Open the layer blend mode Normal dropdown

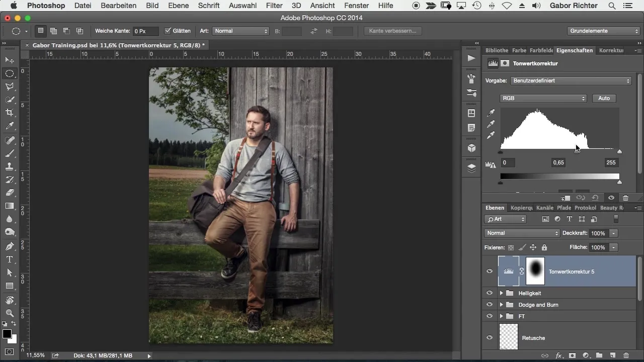(x=522, y=233)
